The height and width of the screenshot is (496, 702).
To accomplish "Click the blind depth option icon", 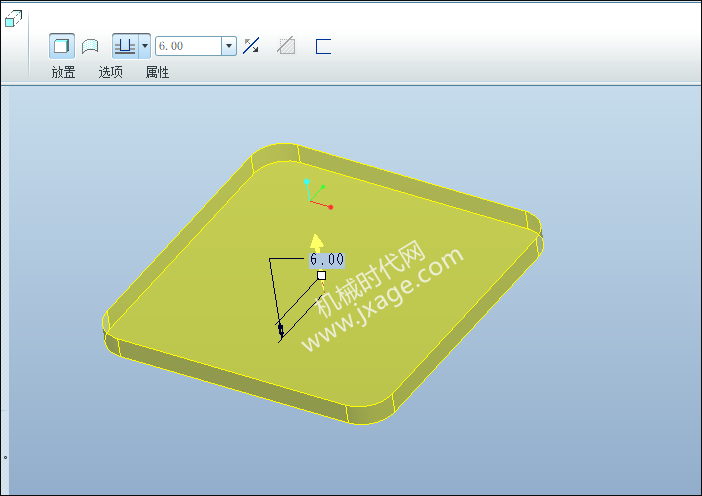I will [125, 46].
